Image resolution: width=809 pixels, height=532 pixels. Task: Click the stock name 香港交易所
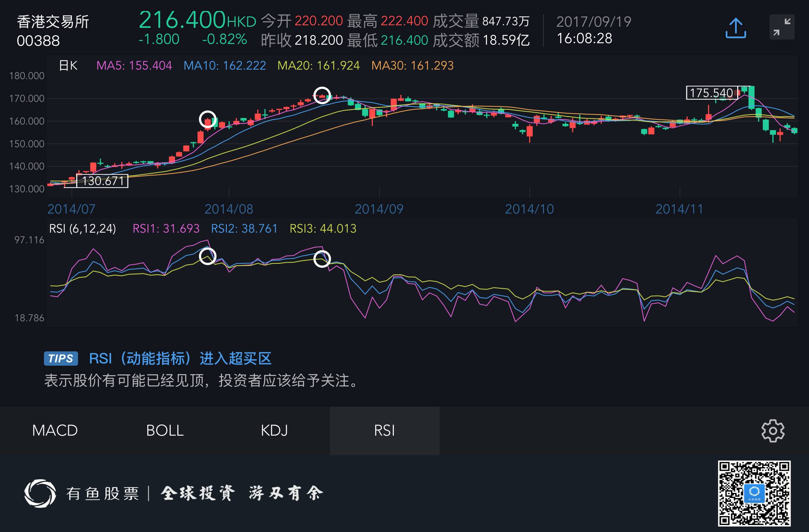53,22
